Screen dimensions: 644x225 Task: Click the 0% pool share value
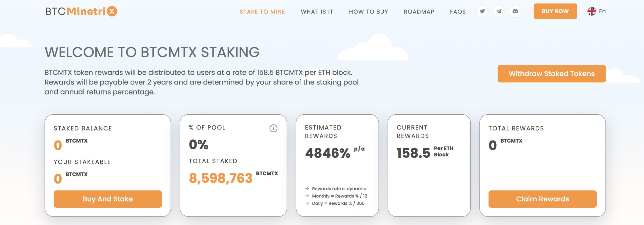199,145
